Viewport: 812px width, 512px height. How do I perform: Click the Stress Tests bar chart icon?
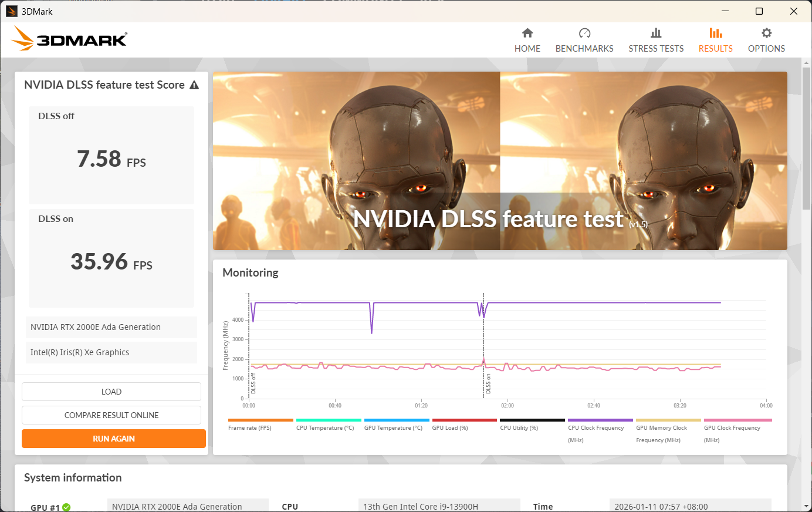[x=656, y=33]
